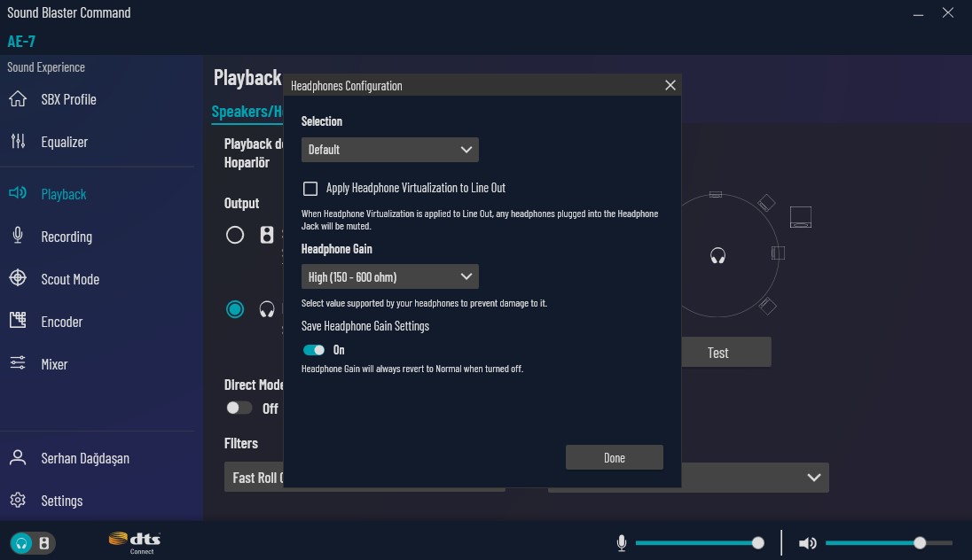This screenshot has height=560, width=972.
Task: Open the Settings page
Action: tap(61, 501)
